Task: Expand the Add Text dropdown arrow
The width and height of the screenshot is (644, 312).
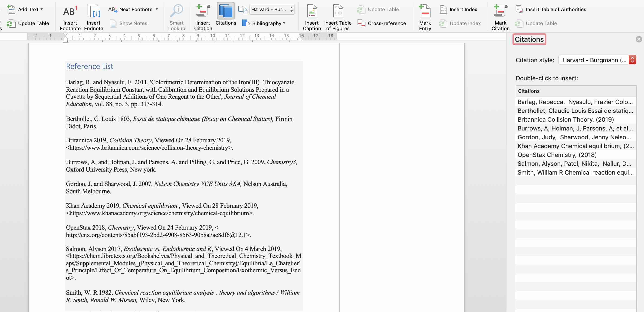Action: tap(42, 9)
